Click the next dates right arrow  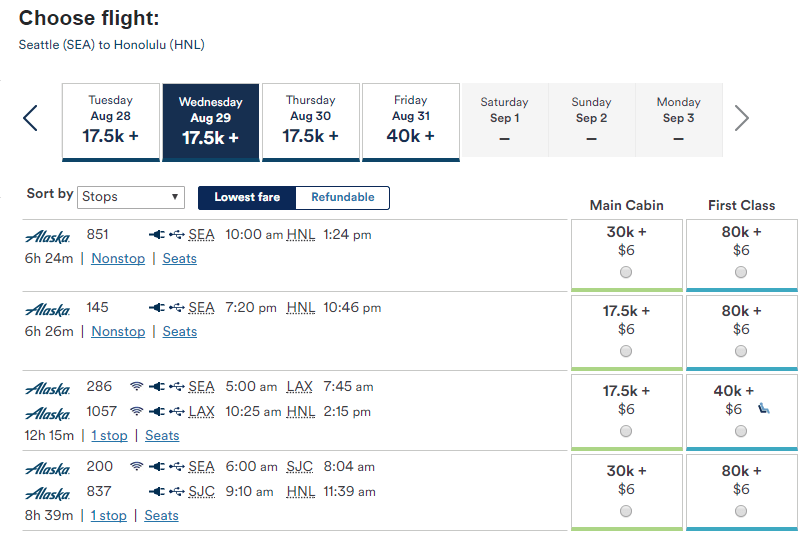tap(741, 119)
